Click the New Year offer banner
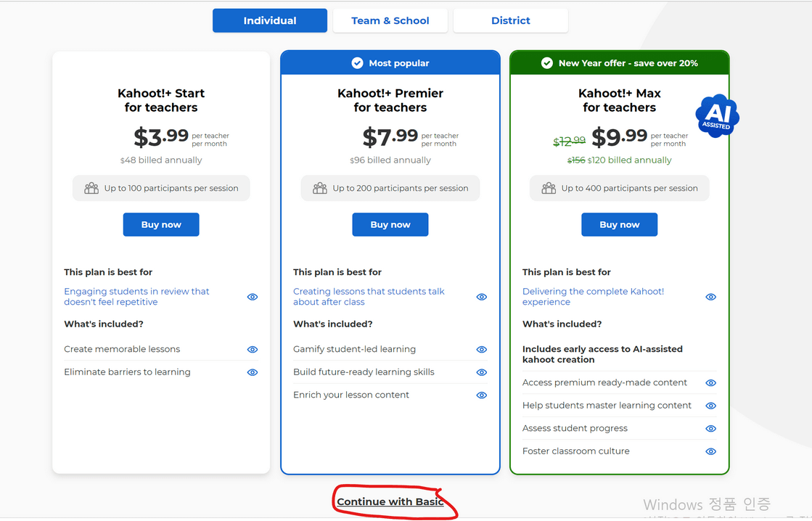 click(620, 63)
